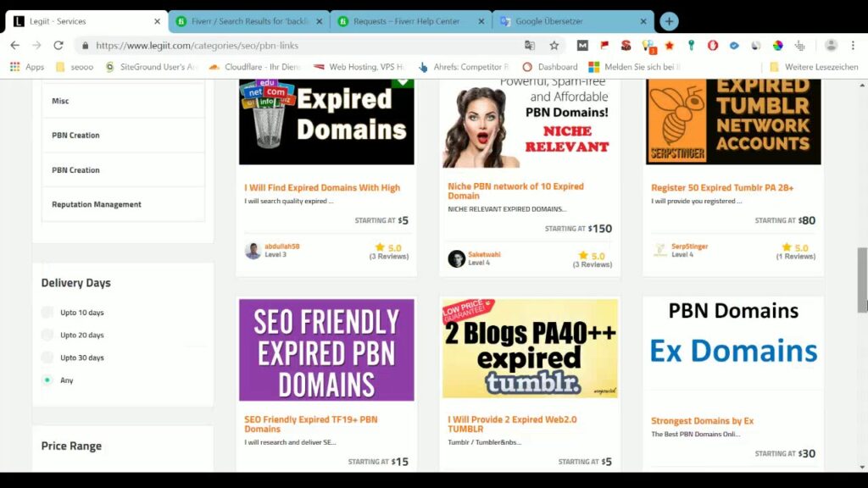Click seller name abdullah58
The height and width of the screenshot is (488, 868).
281,247
